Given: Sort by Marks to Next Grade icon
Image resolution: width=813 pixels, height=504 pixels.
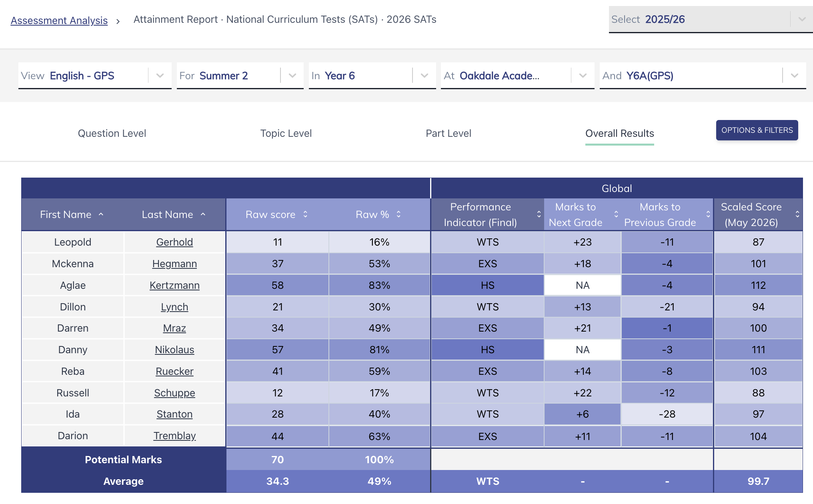Looking at the screenshot, I should [616, 214].
